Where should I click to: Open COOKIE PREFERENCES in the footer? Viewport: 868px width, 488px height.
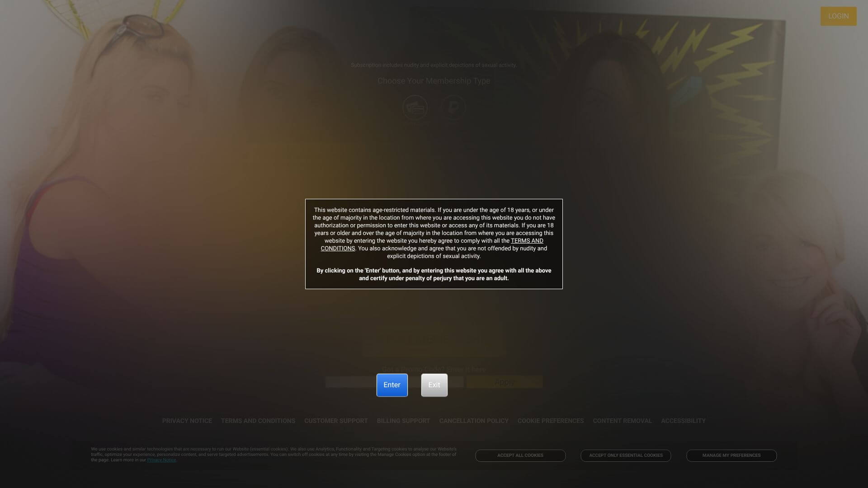pyautogui.click(x=550, y=421)
